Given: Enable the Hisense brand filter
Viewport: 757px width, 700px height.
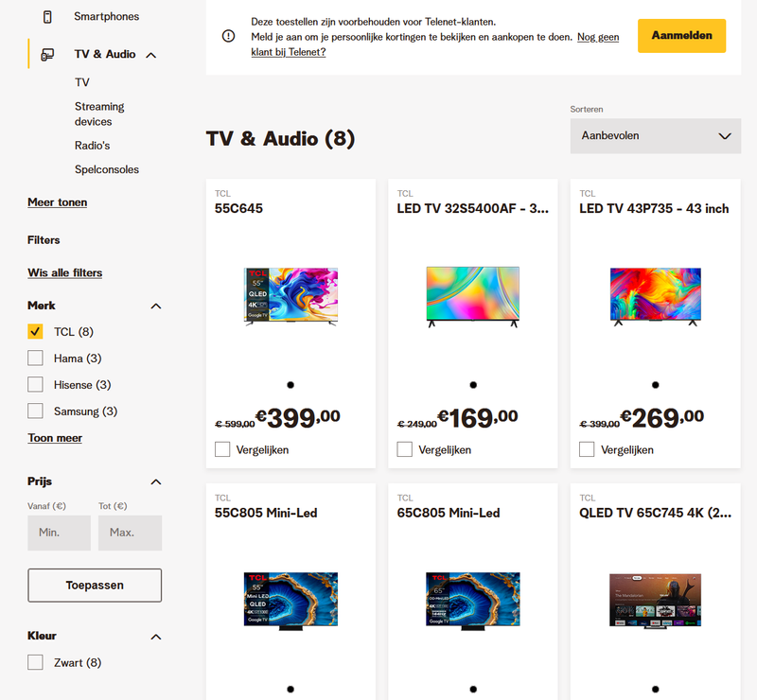Looking at the screenshot, I should pos(36,385).
